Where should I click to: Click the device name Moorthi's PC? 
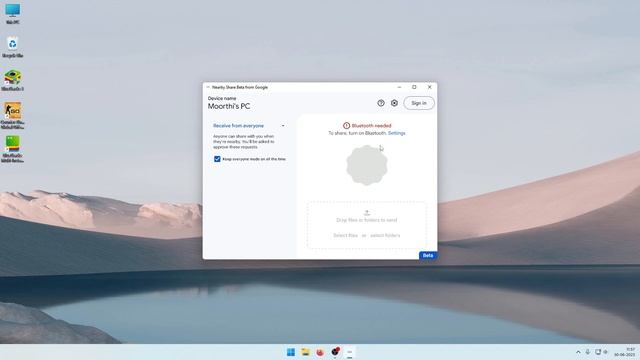(x=229, y=107)
